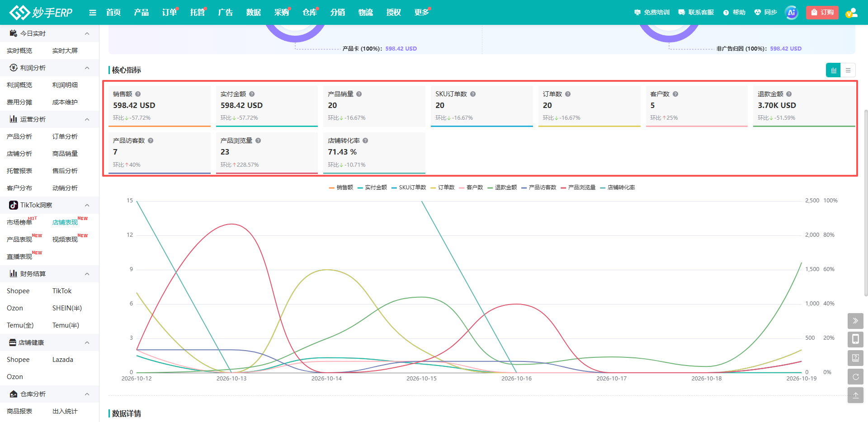Collapse the 运营分析 sidebar section
The height and width of the screenshot is (422, 868).
pos(87,119)
